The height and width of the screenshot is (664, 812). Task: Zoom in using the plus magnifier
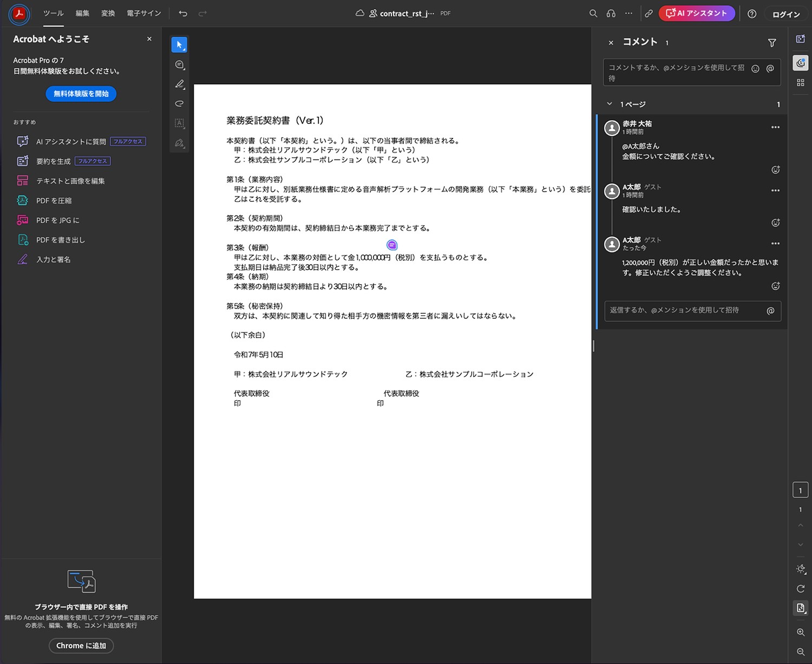click(x=801, y=632)
